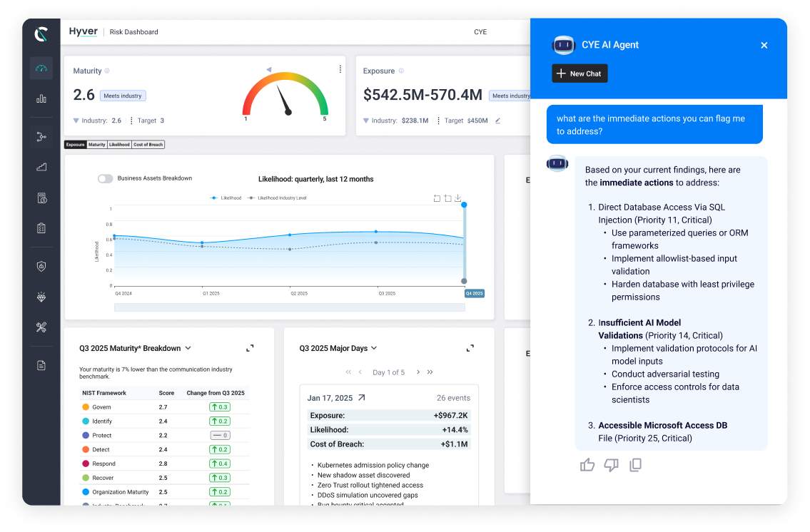Open the Maturity card three-dot menu

point(340,69)
